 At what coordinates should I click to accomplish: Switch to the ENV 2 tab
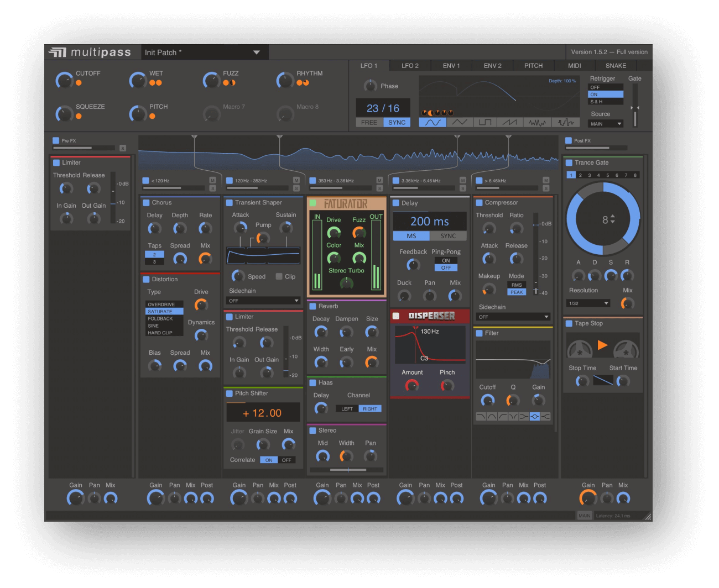click(493, 66)
